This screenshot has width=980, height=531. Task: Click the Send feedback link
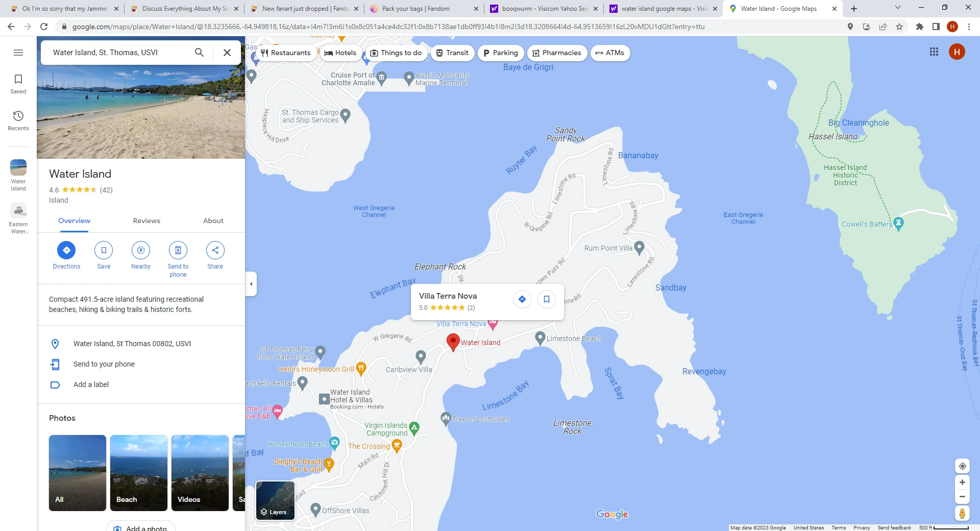pyautogui.click(x=894, y=527)
